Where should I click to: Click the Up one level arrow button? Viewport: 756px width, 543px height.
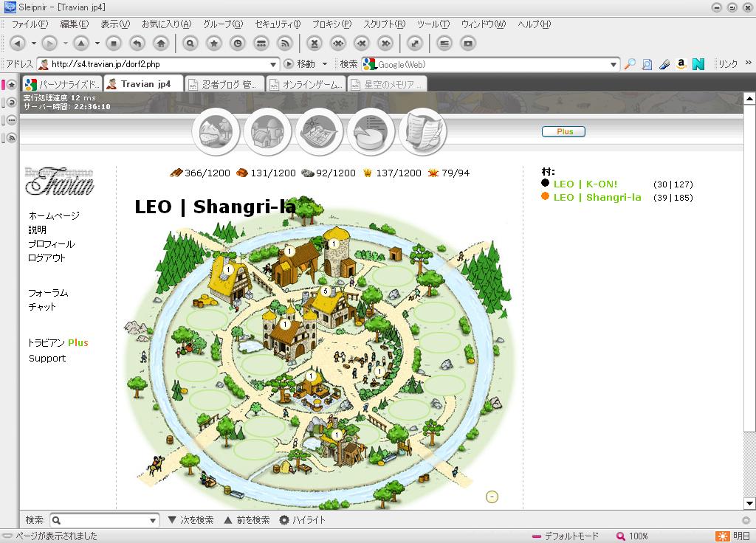pos(81,44)
